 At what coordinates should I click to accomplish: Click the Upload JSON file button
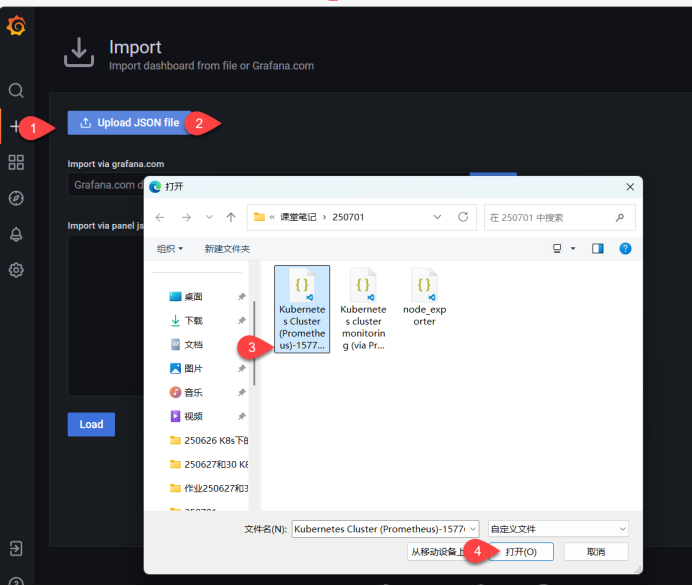(129, 123)
